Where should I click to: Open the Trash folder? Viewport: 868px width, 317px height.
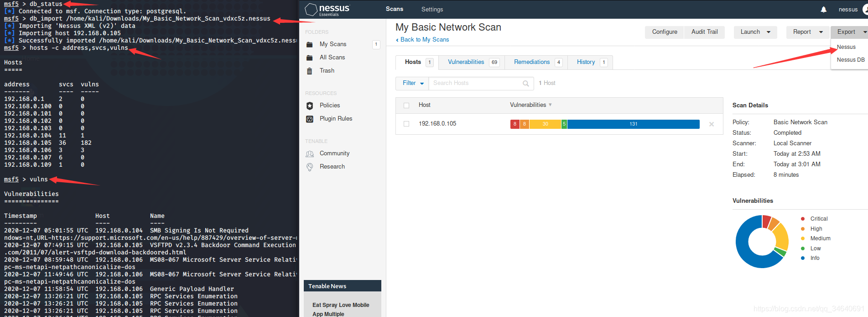point(327,71)
